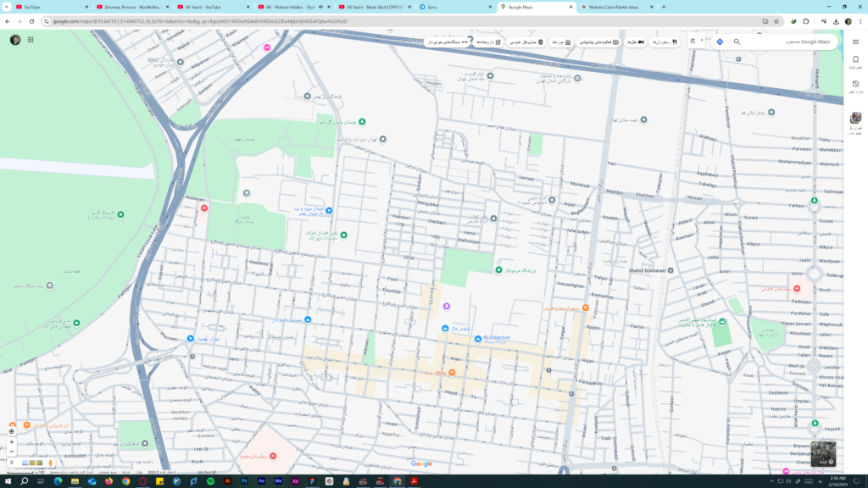This screenshot has height=488, width=868.
Task: Expand the dropdown arrow beside the search box
Action: pyautogui.click(x=702, y=40)
